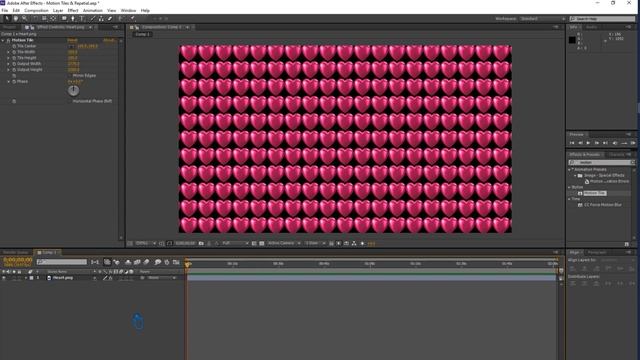Select the Hand tool
640x360 pixels.
pyautogui.click(x=16, y=18)
